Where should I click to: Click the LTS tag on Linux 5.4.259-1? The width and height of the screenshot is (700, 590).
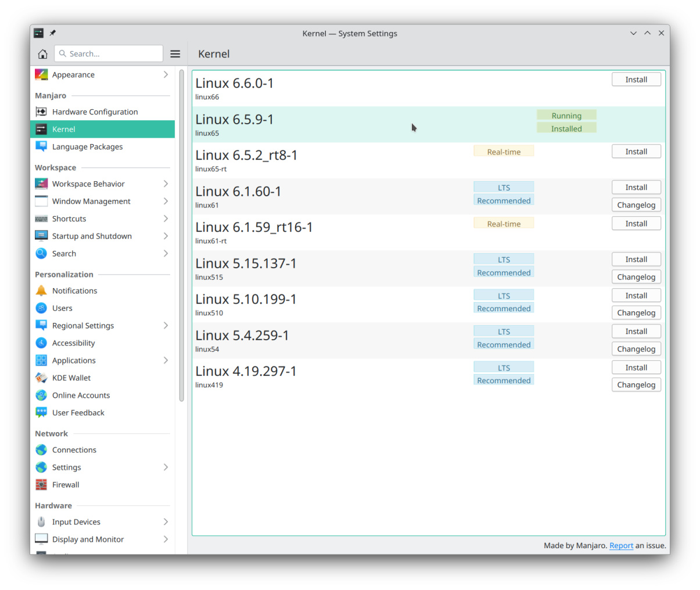point(504,332)
